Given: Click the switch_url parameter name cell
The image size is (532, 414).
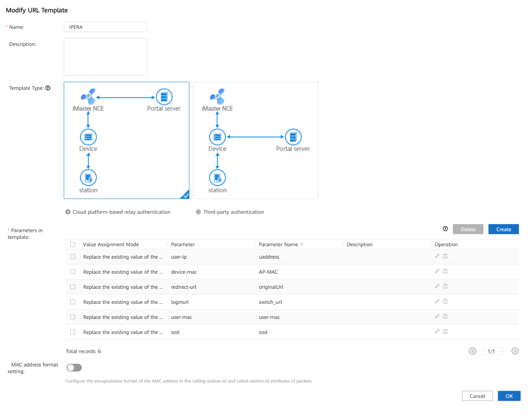Looking at the screenshot, I should [270, 302].
